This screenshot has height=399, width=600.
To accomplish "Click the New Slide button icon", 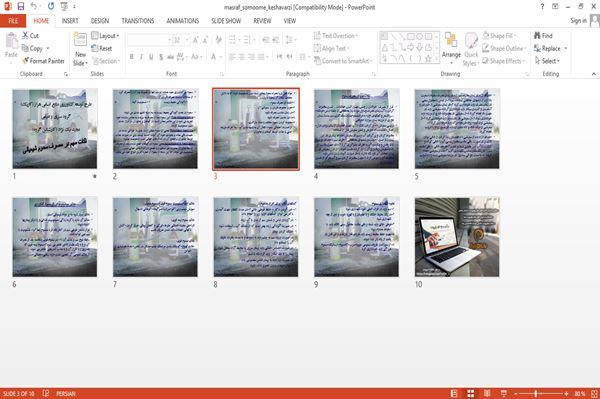I will (80, 40).
